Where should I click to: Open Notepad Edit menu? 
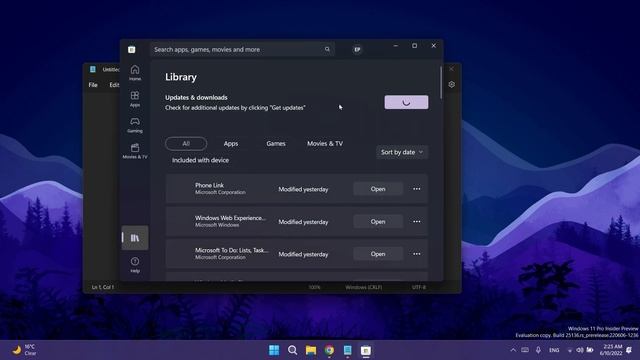click(114, 85)
